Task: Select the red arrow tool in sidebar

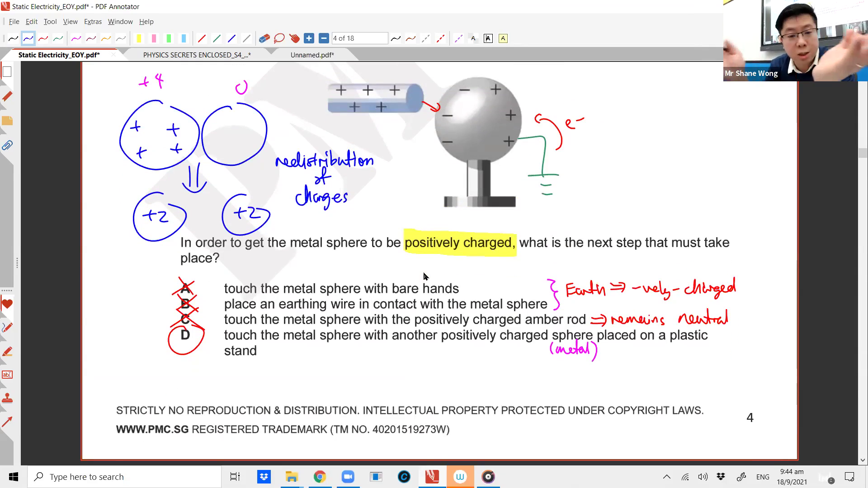Action: (x=7, y=422)
